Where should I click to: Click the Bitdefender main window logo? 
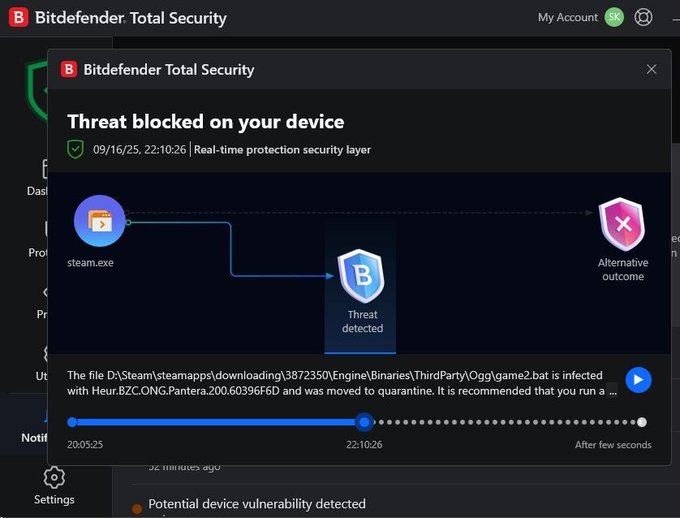(x=18, y=17)
